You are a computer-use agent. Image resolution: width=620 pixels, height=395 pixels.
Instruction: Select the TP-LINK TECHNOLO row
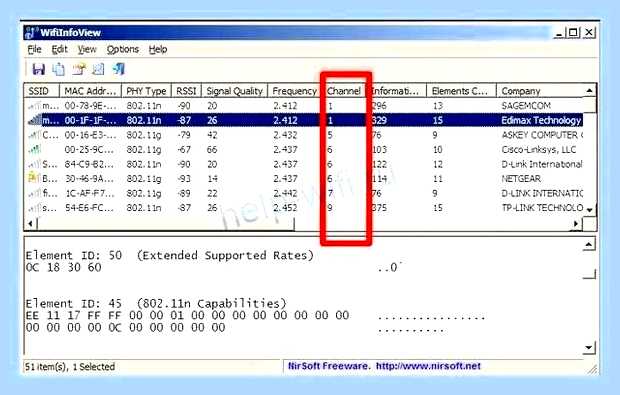point(304,208)
